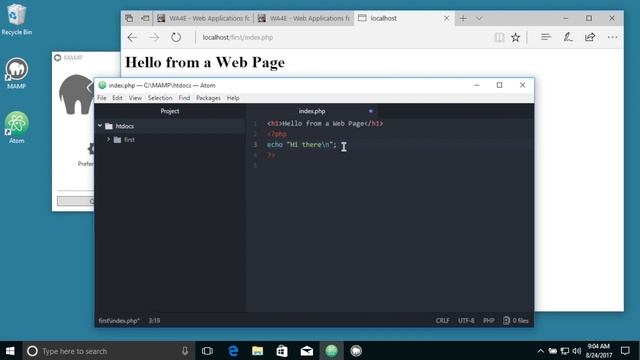Click the network icon in system tray
Screen dimensions: 640x360
tap(565, 351)
